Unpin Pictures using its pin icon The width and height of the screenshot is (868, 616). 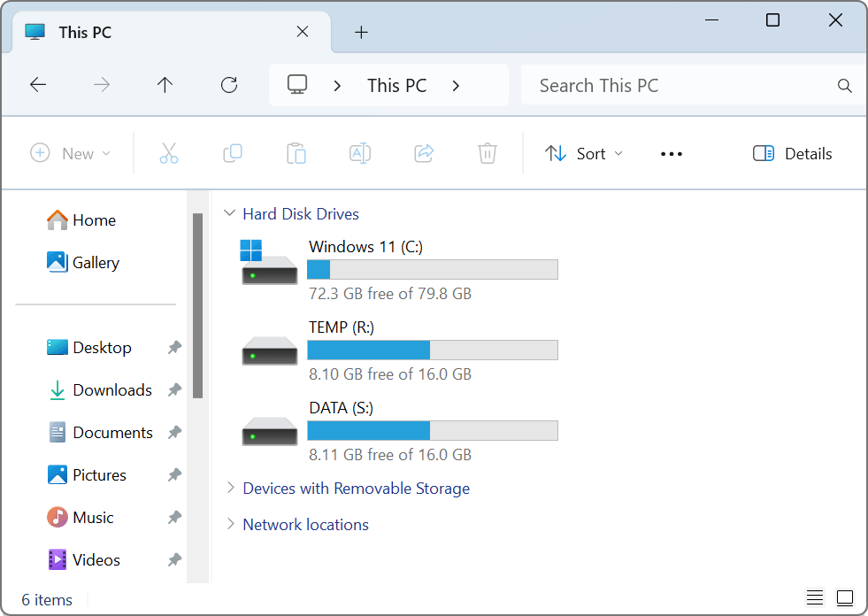click(x=175, y=474)
